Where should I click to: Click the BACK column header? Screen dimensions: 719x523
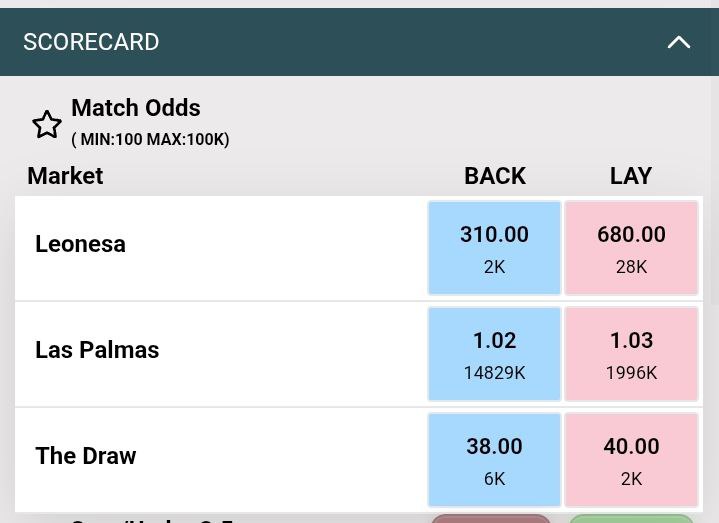(x=494, y=176)
